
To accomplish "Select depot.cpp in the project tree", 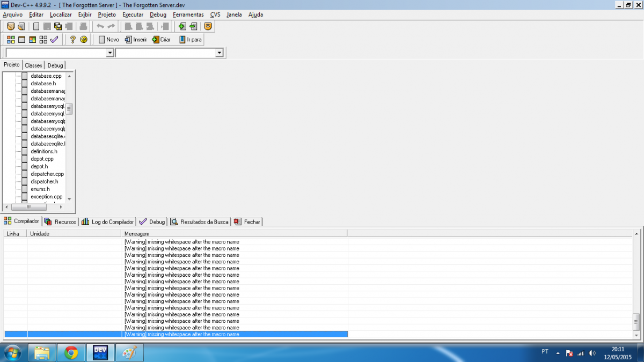I will (42, 159).
